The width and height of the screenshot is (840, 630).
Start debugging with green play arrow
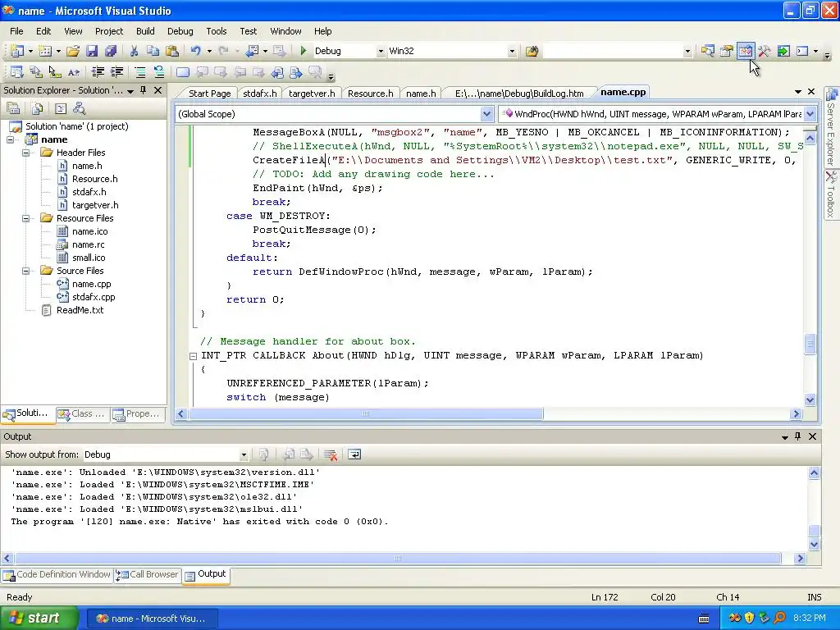[x=304, y=51]
